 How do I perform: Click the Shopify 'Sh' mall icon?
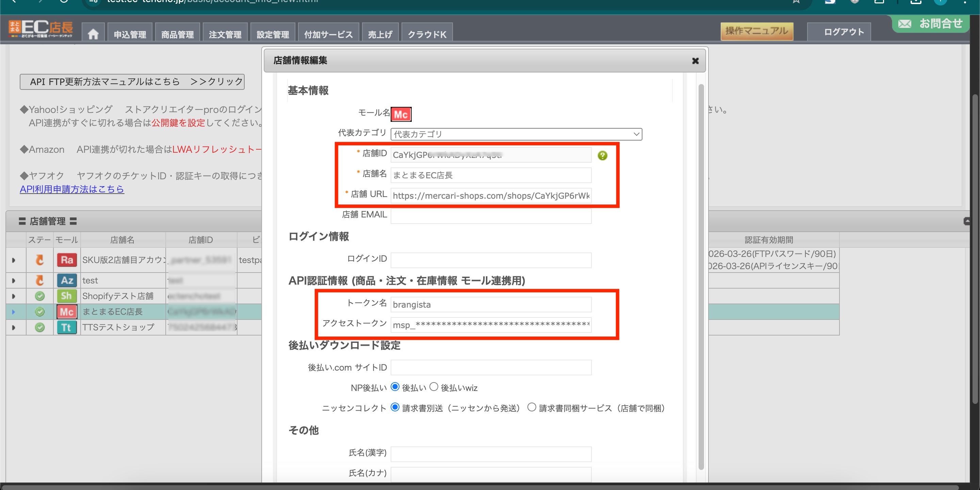point(67,296)
